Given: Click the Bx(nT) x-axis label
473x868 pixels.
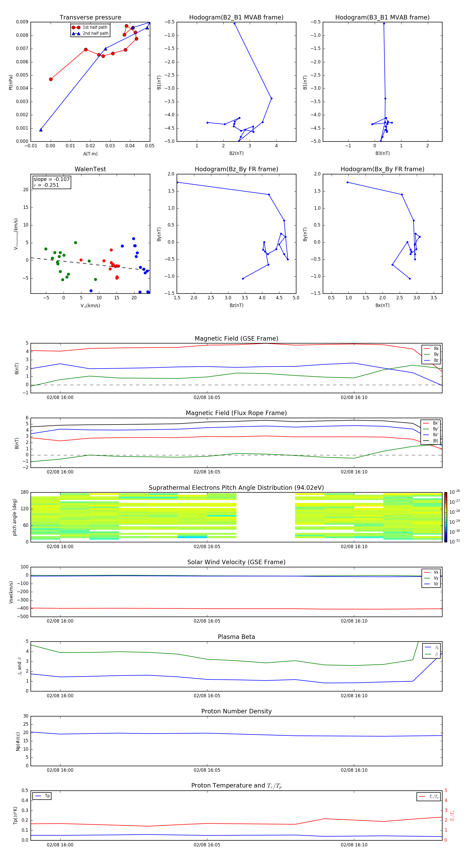Looking at the screenshot, I should coord(382,305).
